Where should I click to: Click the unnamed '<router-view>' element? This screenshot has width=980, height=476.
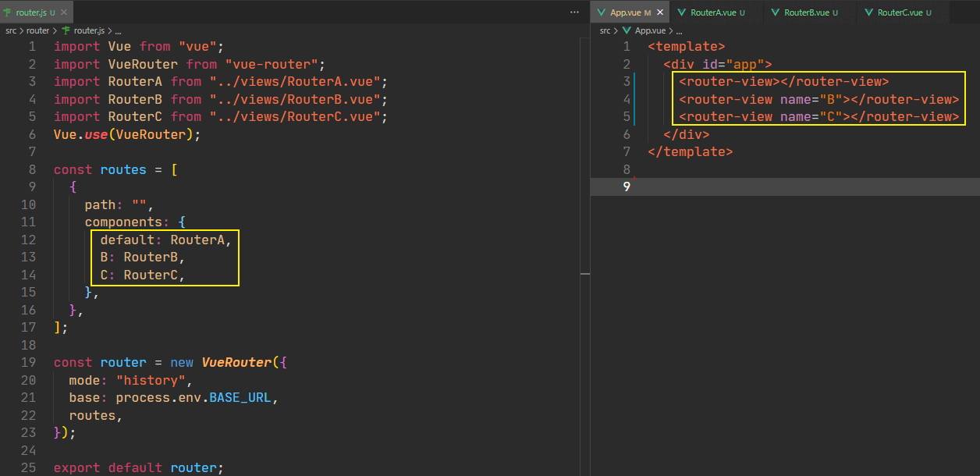coord(784,82)
